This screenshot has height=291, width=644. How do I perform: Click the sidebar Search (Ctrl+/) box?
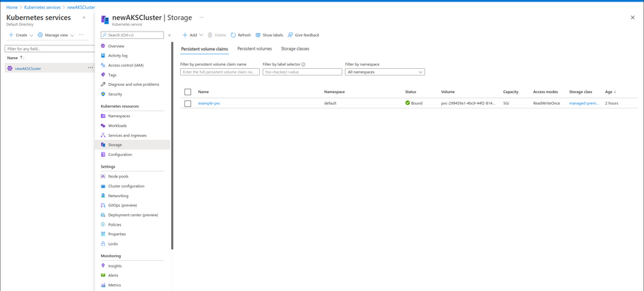coord(132,35)
